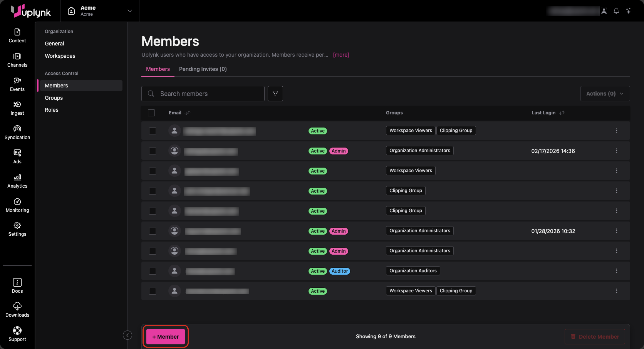644x349 pixels.
Task: Go to Syndication in left navigation
Action: (x=17, y=132)
